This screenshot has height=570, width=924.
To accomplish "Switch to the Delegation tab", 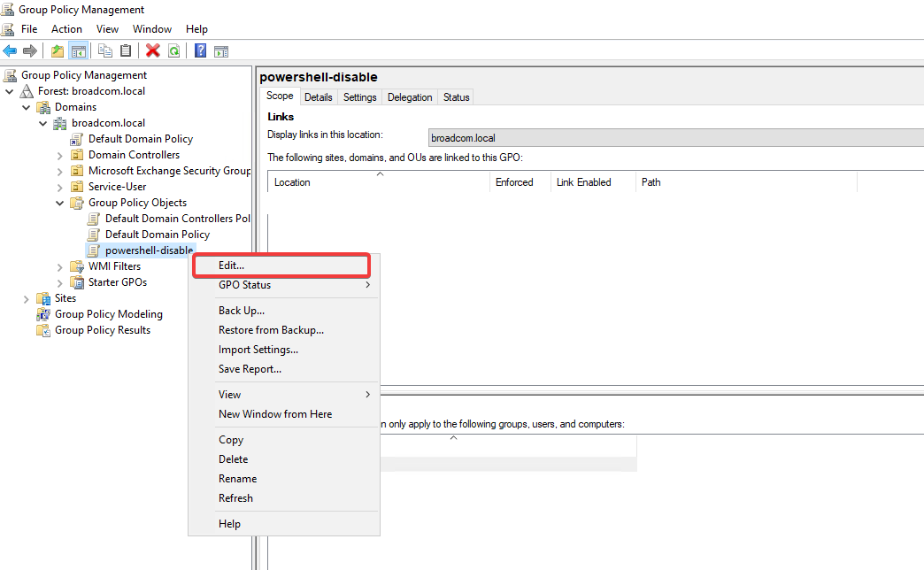I will [x=410, y=97].
